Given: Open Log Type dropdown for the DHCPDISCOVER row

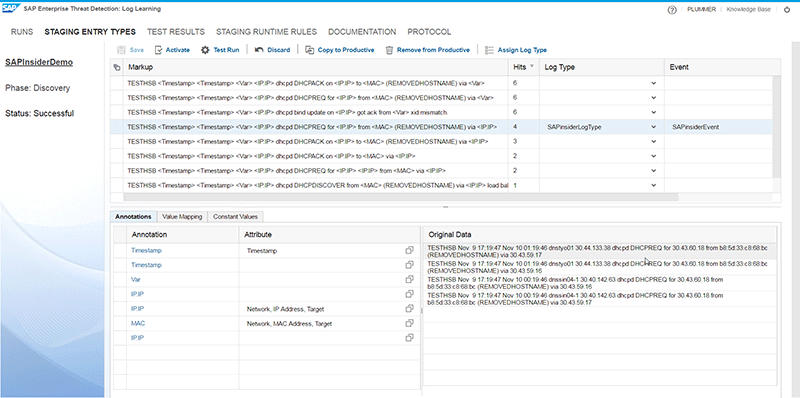Looking at the screenshot, I should (654, 186).
